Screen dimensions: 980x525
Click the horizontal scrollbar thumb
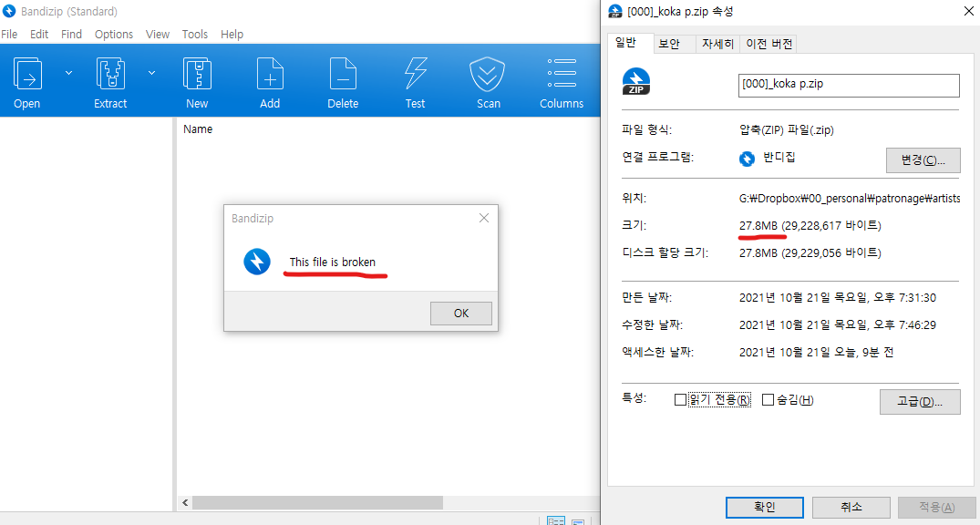point(317,502)
